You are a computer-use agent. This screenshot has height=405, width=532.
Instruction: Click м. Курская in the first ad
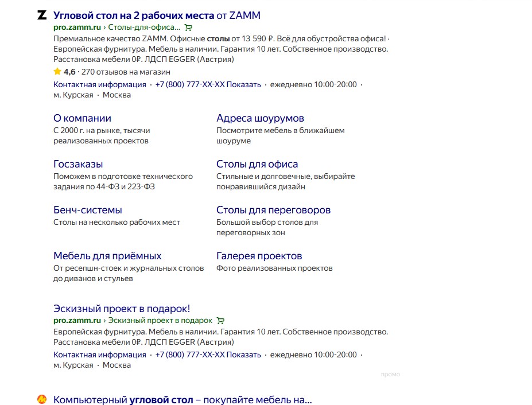coord(73,95)
